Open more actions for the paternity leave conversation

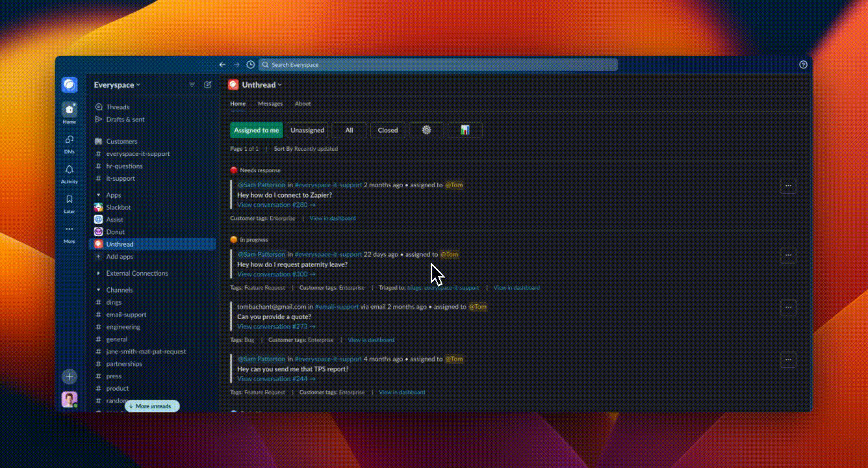click(788, 255)
